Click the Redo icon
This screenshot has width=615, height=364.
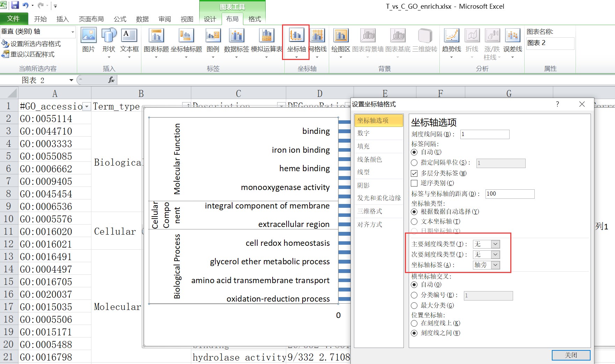tap(41, 5)
